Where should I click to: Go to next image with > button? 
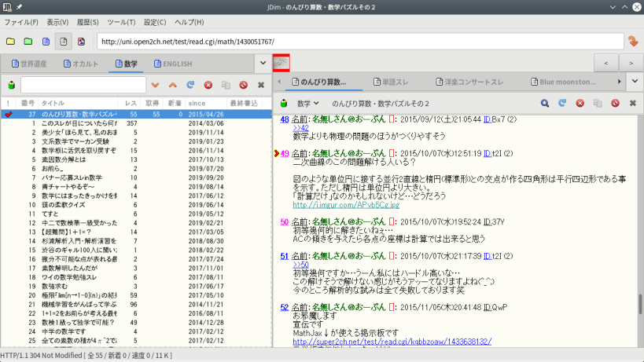[x=631, y=63]
